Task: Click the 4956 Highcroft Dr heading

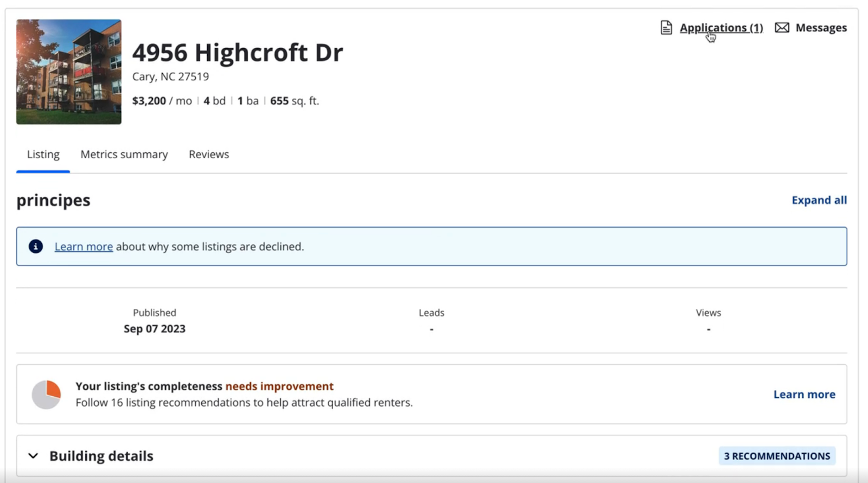Action: tap(238, 53)
